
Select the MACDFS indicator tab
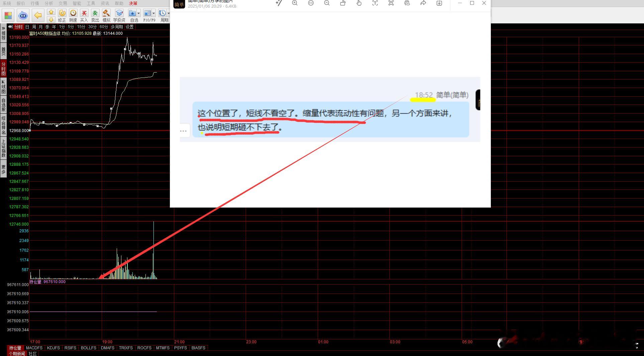(x=34, y=348)
